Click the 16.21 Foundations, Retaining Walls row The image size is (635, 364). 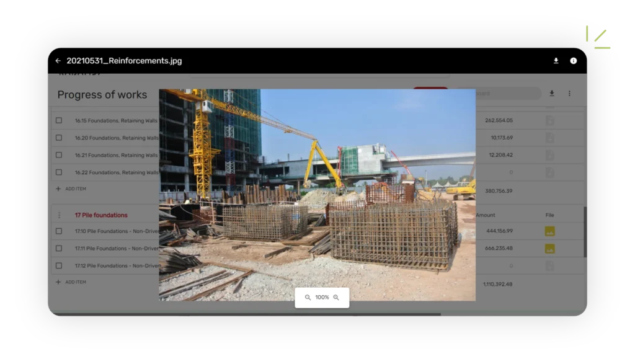coord(116,155)
